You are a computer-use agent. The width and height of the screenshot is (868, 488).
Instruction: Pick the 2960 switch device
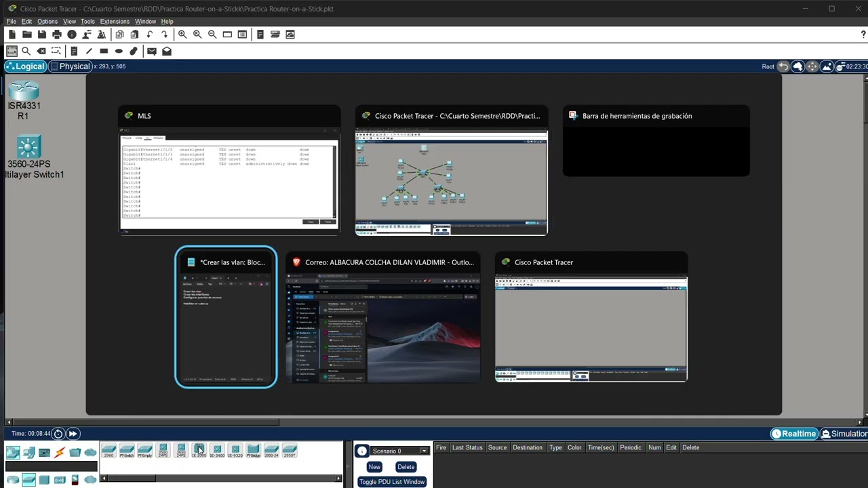[108, 451]
